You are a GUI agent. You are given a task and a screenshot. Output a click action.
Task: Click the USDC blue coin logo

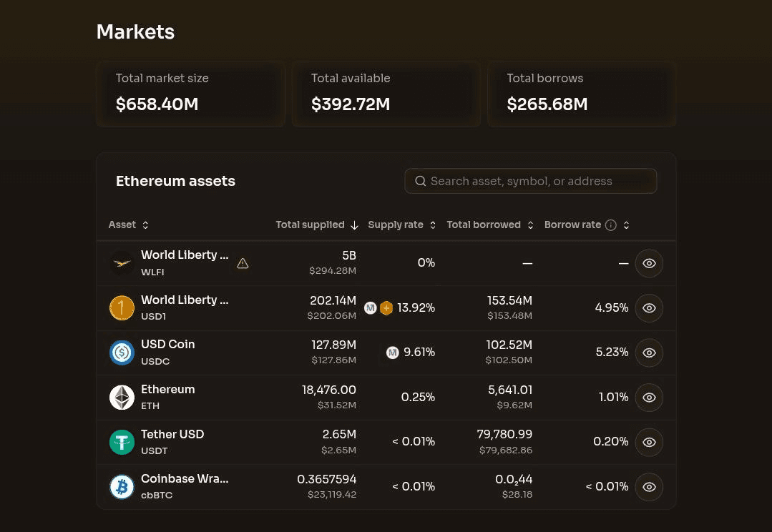(122, 353)
